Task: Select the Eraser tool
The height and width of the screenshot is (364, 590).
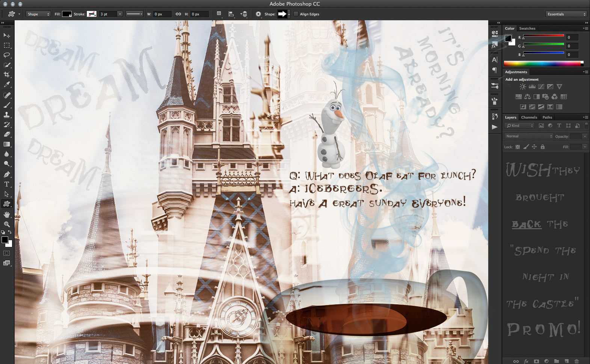Action: click(7, 134)
